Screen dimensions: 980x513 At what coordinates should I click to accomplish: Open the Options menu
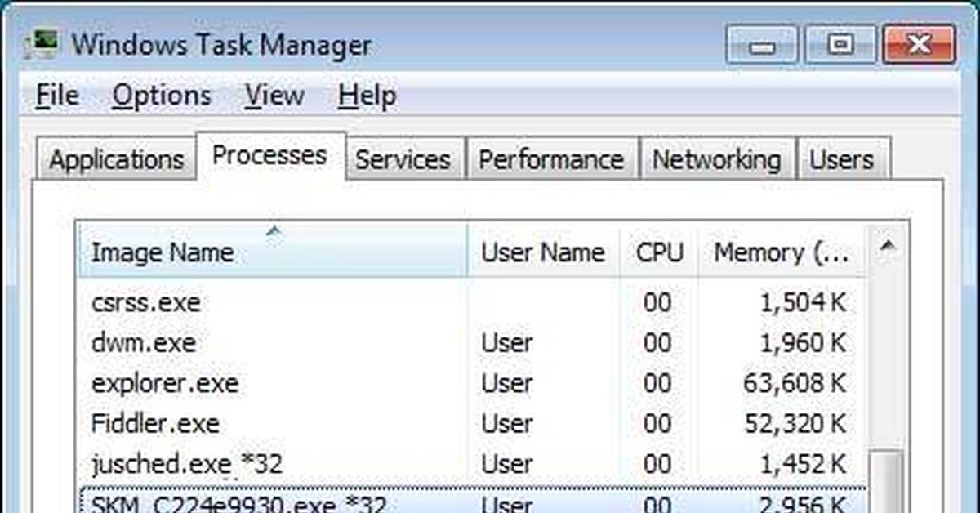[162, 96]
